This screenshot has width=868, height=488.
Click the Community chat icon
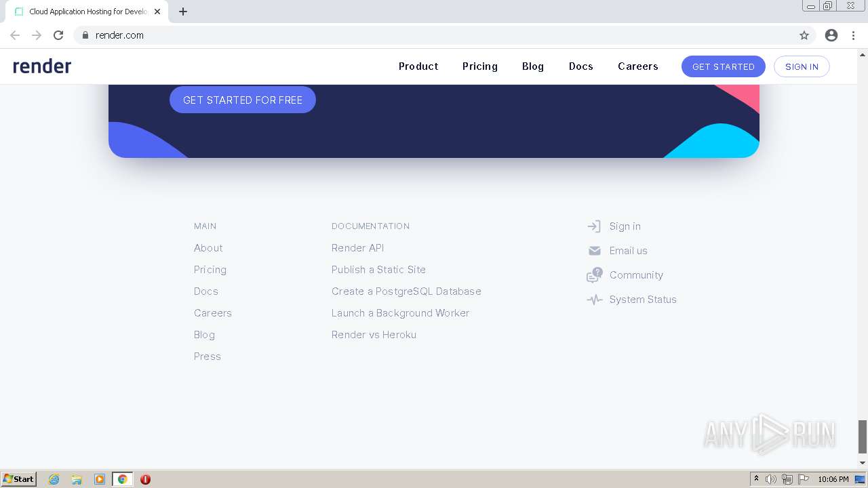tap(595, 275)
